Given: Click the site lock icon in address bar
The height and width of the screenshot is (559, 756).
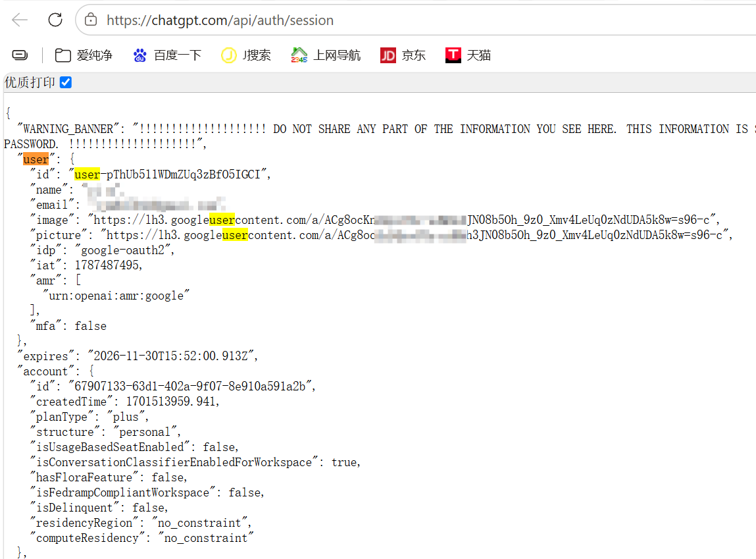Looking at the screenshot, I should [91, 20].
